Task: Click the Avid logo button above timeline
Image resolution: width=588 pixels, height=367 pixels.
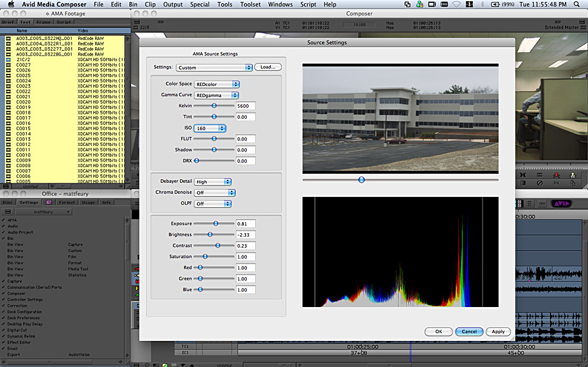Action: 561,203
